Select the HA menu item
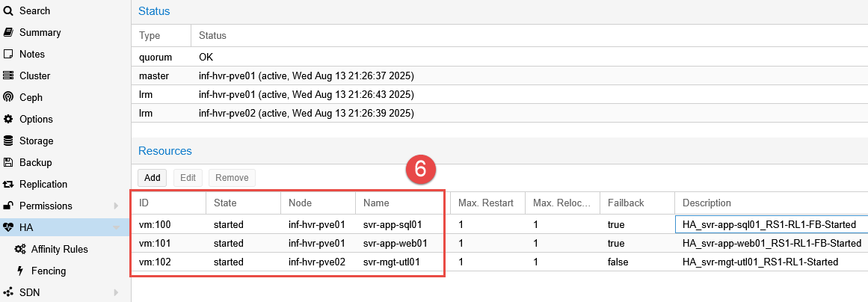This screenshot has height=302, width=868. [x=27, y=227]
